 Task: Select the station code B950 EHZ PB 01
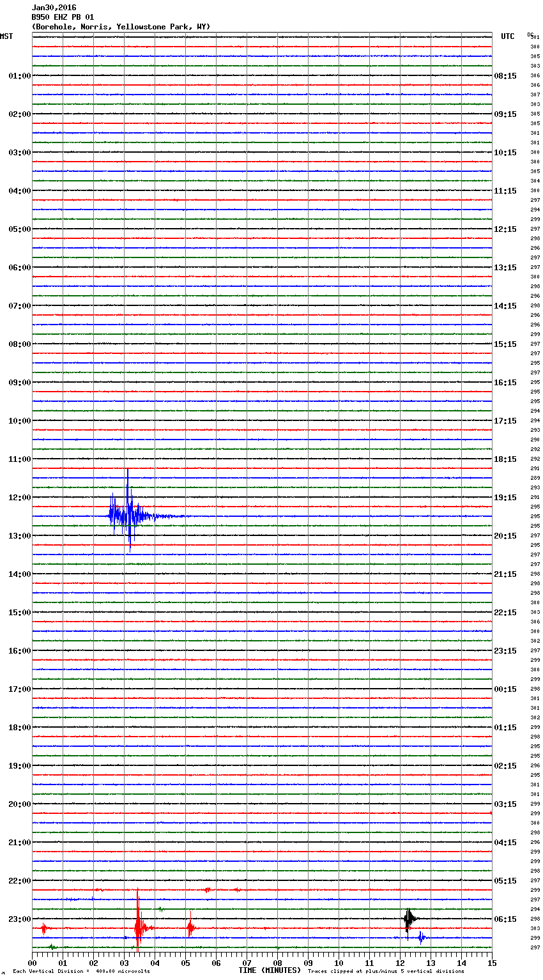(63, 17)
